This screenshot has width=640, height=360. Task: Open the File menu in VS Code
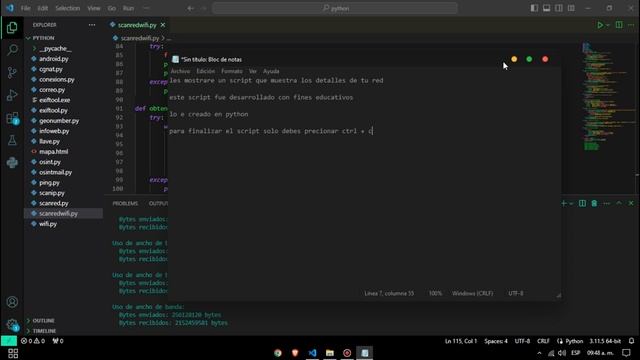[26, 8]
